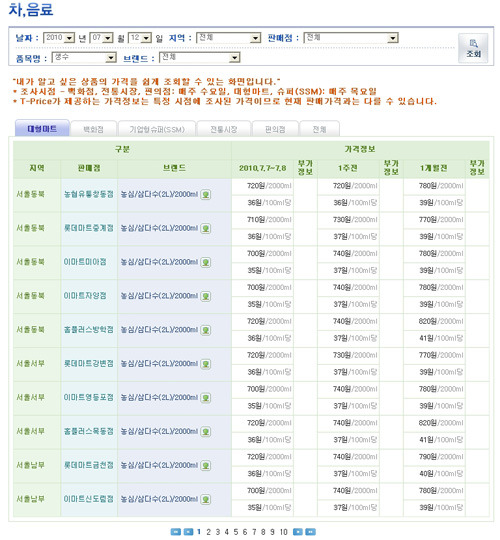Screen dimensions: 500x540
Task: Click green product icon in 홈플러스방학점 row
Action: [x=206, y=330]
